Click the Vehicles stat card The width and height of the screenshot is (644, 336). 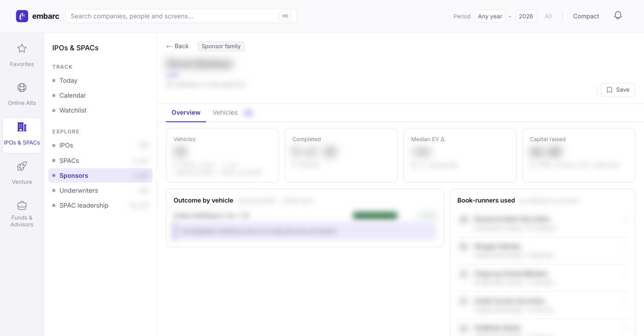tap(222, 155)
